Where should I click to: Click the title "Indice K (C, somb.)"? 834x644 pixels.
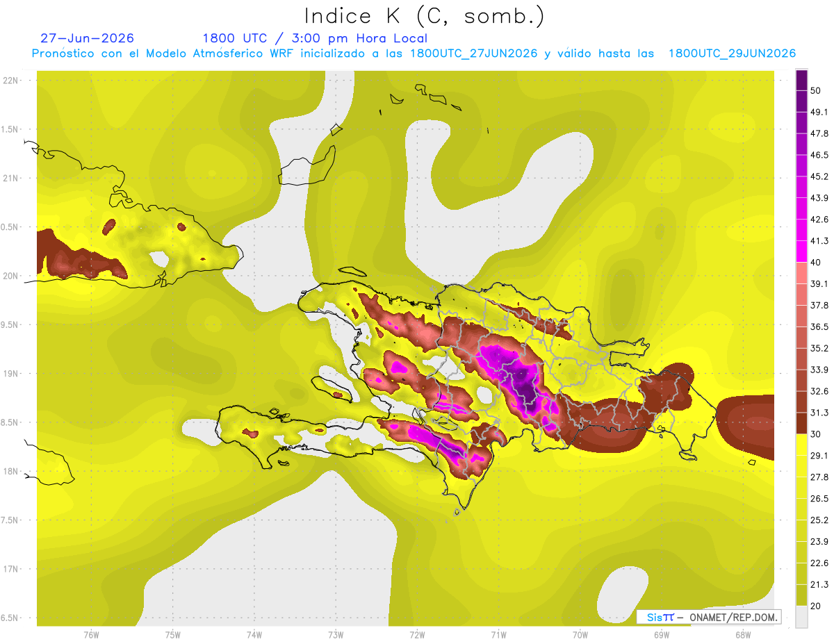(424, 15)
